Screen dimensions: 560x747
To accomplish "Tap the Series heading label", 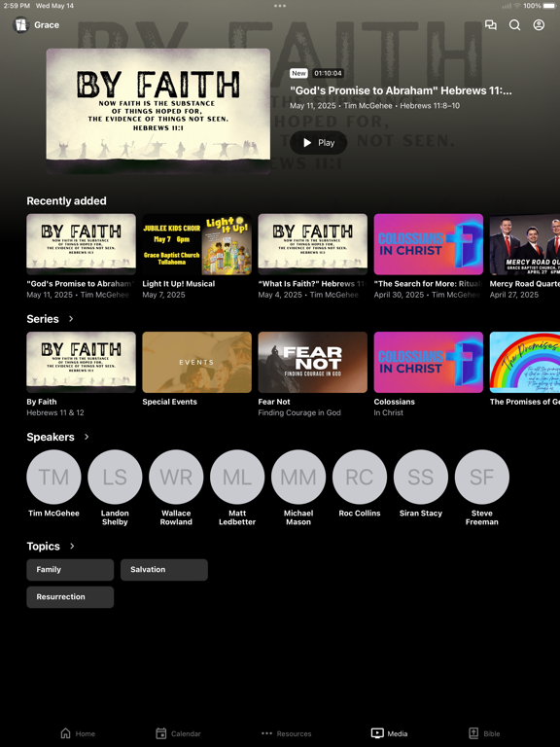I will (43, 319).
